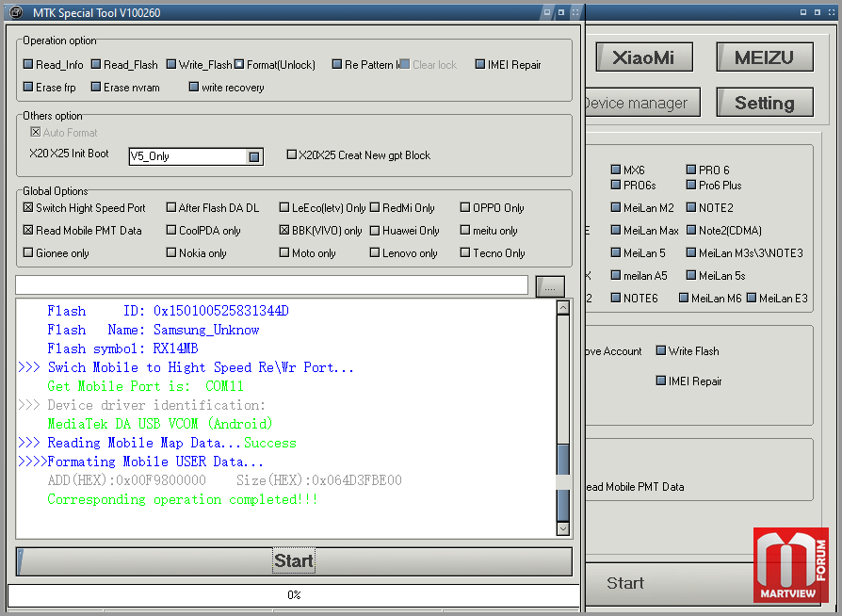842x616 pixels.
Task: Open the XiaoMi tab button
Action: (x=644, y=57)
